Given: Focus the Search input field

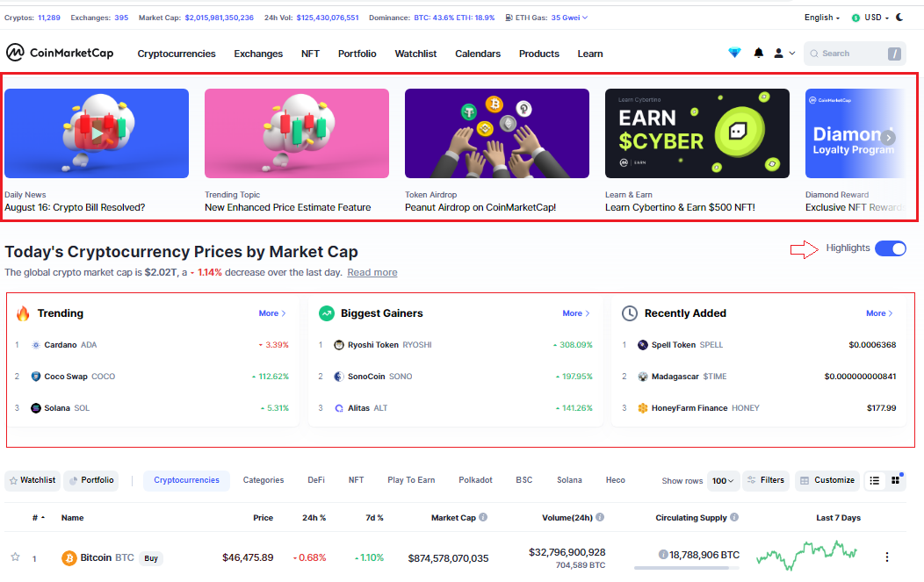Looking at the screenshot, I should click(855, 54).
